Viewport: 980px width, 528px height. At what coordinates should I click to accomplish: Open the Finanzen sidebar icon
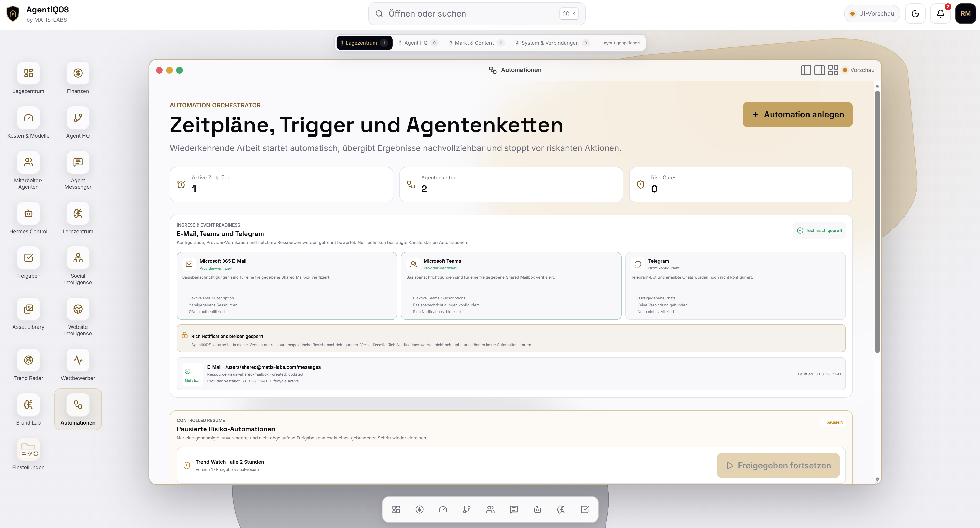77,73
